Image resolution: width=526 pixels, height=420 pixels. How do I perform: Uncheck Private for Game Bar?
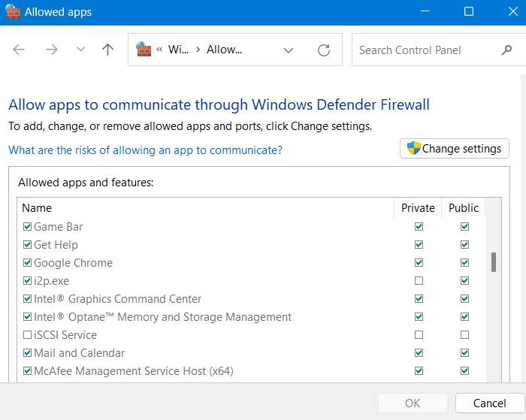(x=419, y=226)
